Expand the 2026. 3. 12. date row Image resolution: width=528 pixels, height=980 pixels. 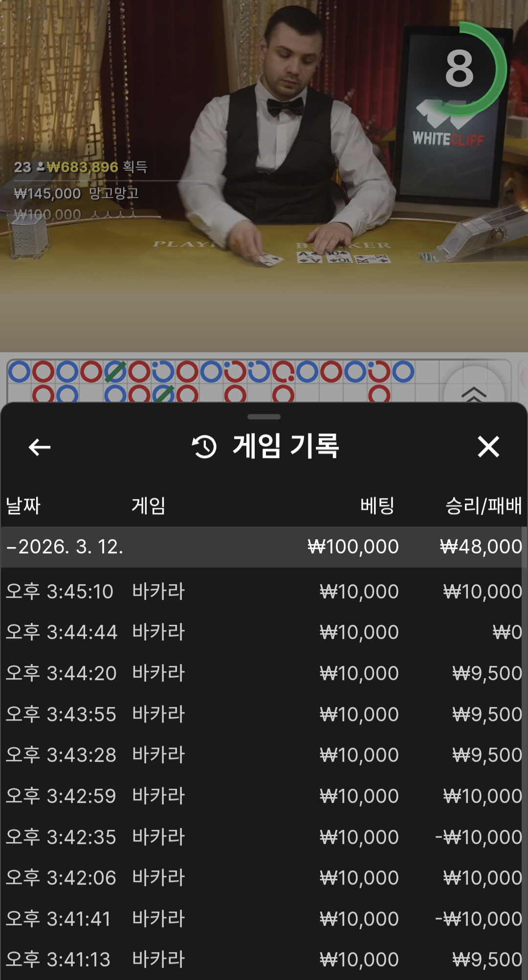(x=264, y=547)
